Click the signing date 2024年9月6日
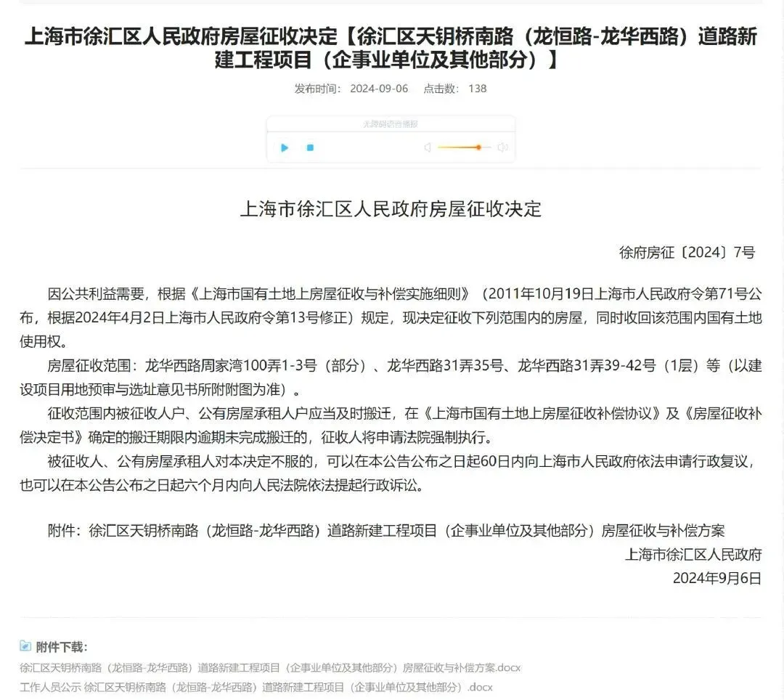Screen dimensions: 784x700 717,578
